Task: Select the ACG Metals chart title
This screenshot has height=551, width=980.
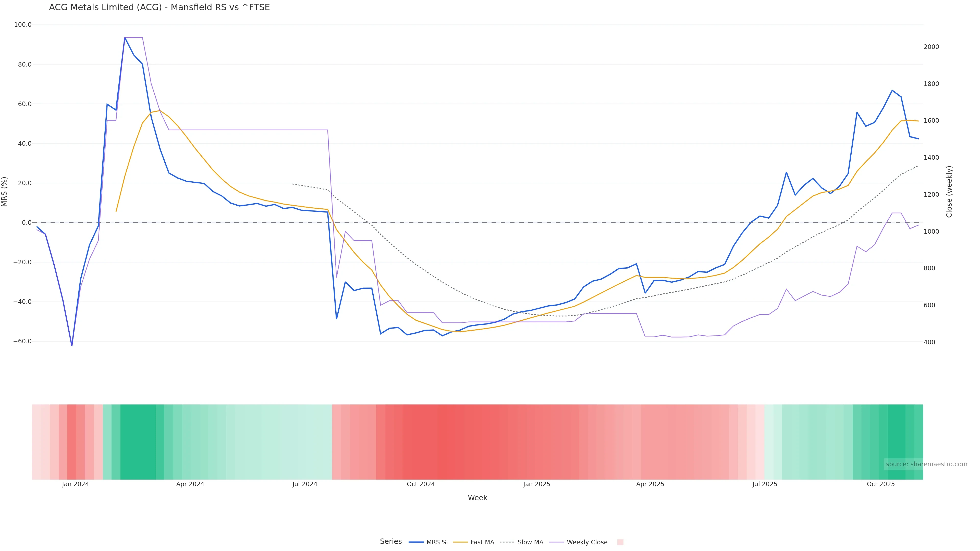Action: (160, 8)
